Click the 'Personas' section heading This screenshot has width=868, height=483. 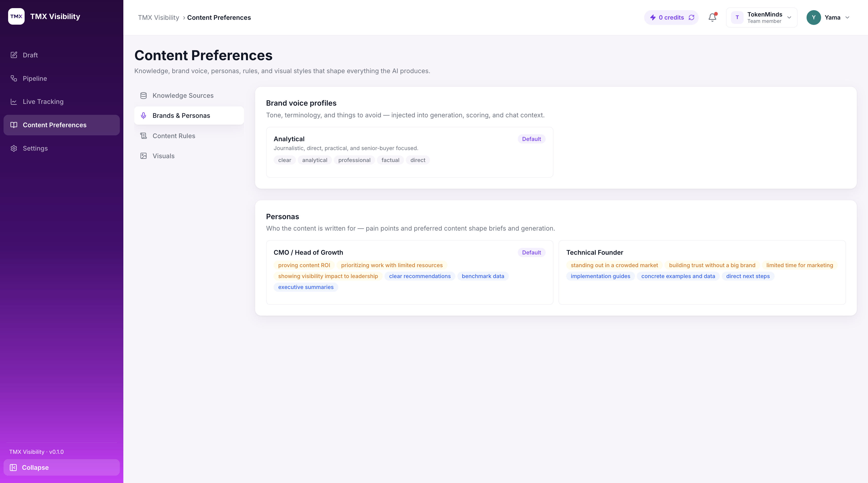tap(282, 217)
